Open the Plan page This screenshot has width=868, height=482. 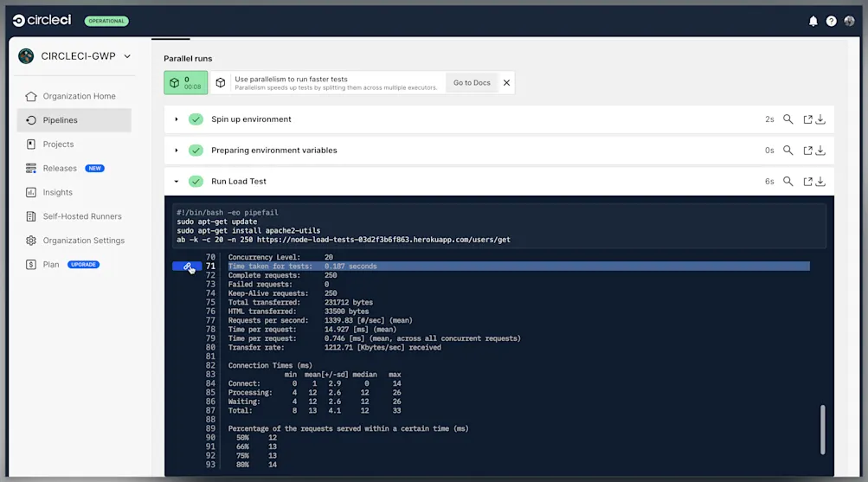(x=51, y=265)
